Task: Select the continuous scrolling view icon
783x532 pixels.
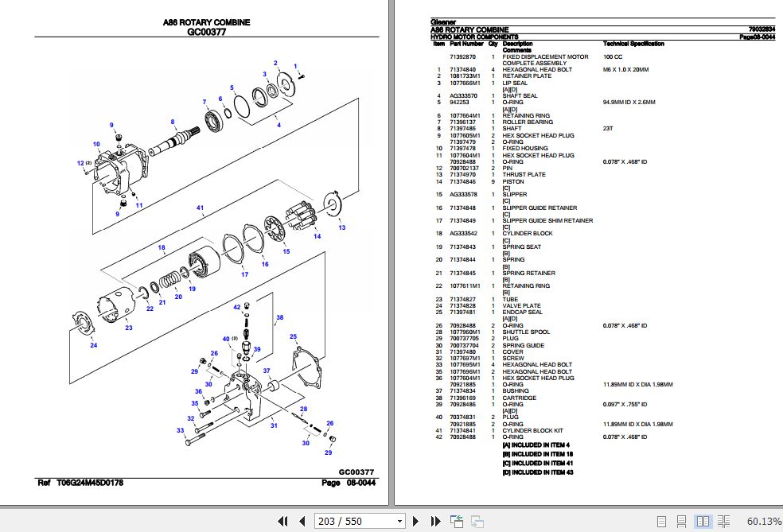Action: click(x=680, y=521)
